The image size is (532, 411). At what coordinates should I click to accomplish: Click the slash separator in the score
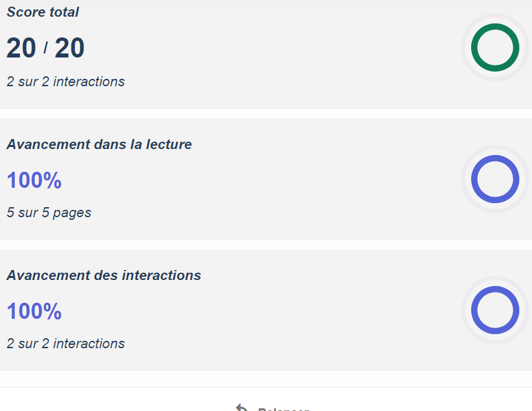(x=45, y=48)
